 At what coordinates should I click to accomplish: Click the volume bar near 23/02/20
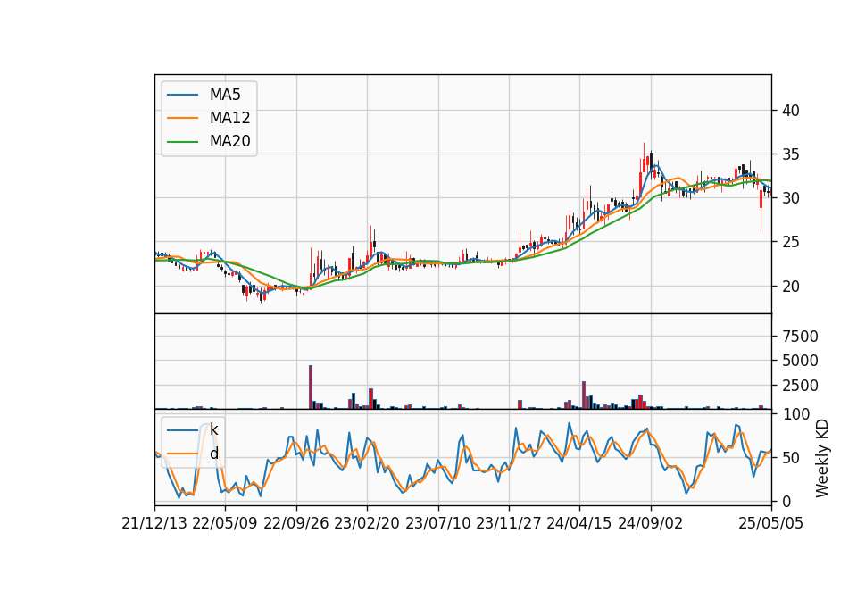(370, 398)
